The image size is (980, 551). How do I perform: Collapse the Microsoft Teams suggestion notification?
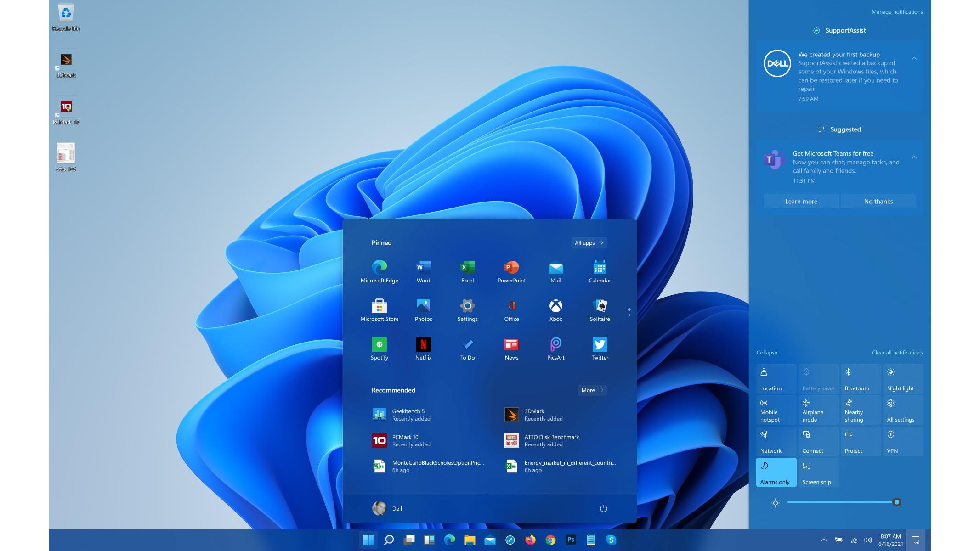pos(914,157)
